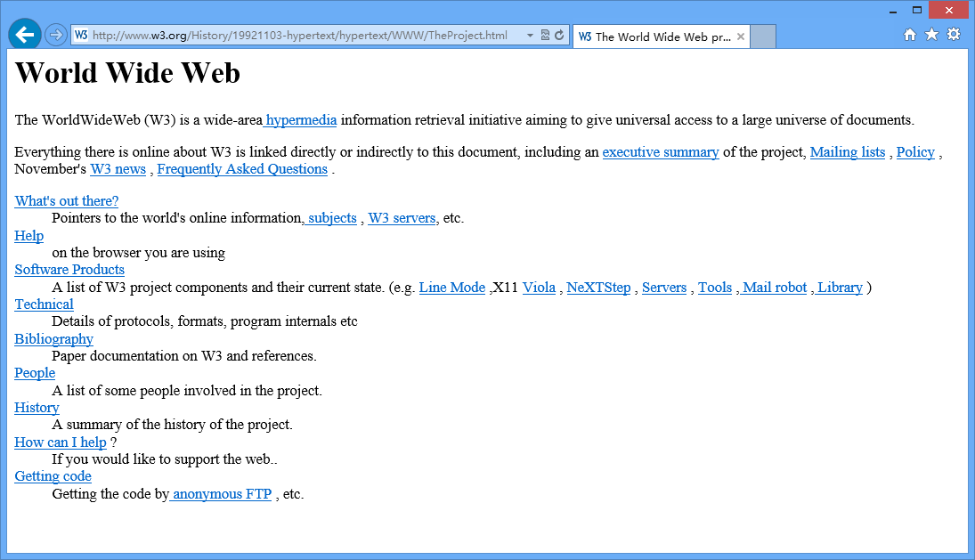The image size is (975, 560).
Task: Maximize the browser window
Action: (917, 11)
